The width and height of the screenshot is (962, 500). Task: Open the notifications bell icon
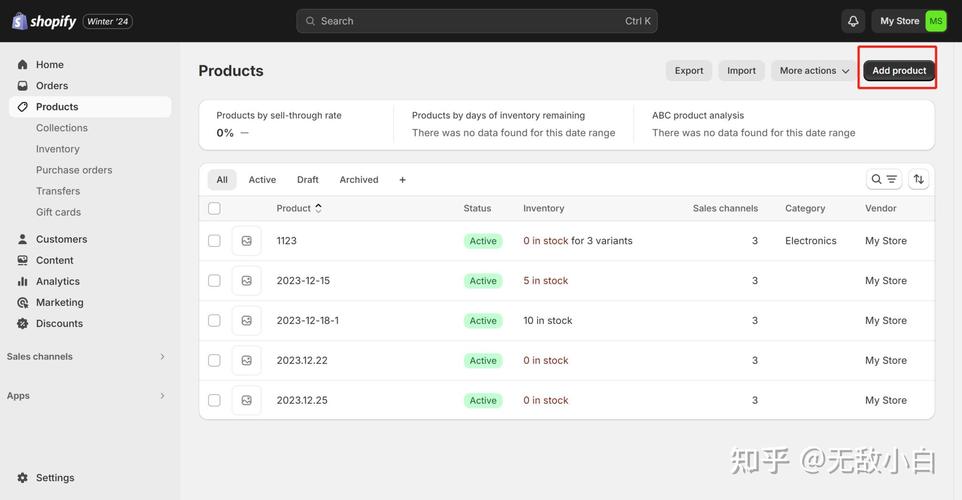coord(853,21)
